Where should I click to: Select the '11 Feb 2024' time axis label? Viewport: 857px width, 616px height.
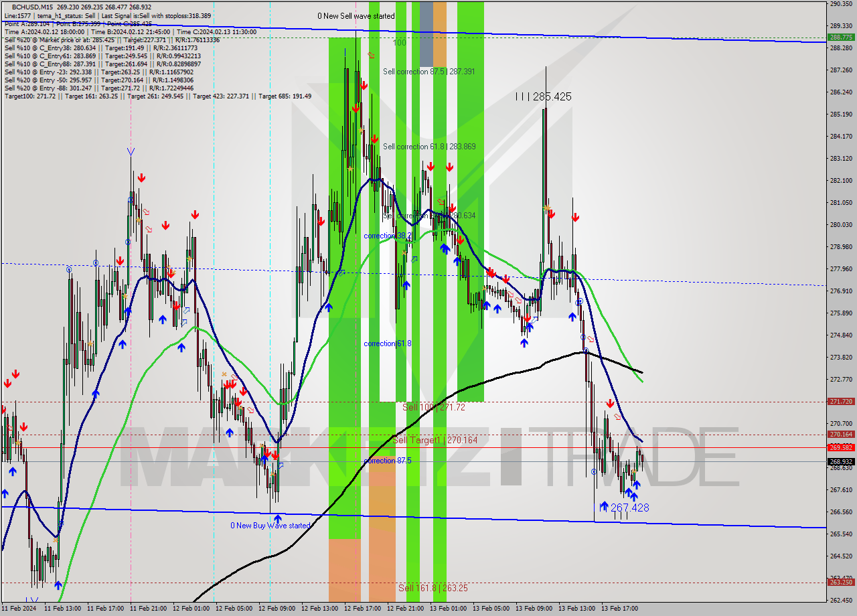[x=19, y=609]
